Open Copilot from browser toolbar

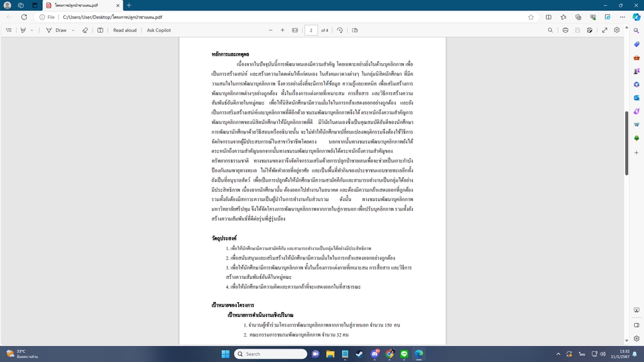tap(636, 17)
